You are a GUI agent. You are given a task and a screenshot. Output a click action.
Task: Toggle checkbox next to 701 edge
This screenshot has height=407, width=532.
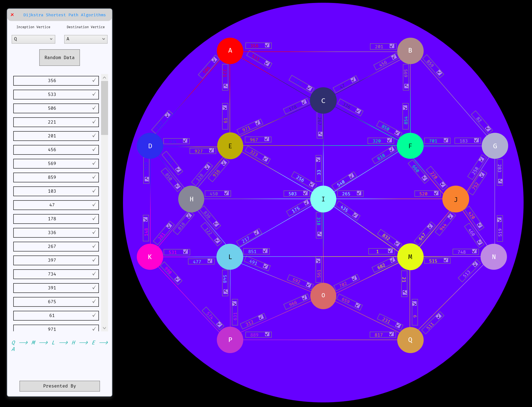pyautogui.click(x=446, y=140)
